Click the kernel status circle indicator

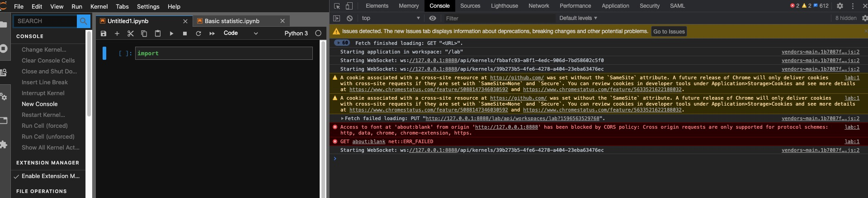(318, 33)
